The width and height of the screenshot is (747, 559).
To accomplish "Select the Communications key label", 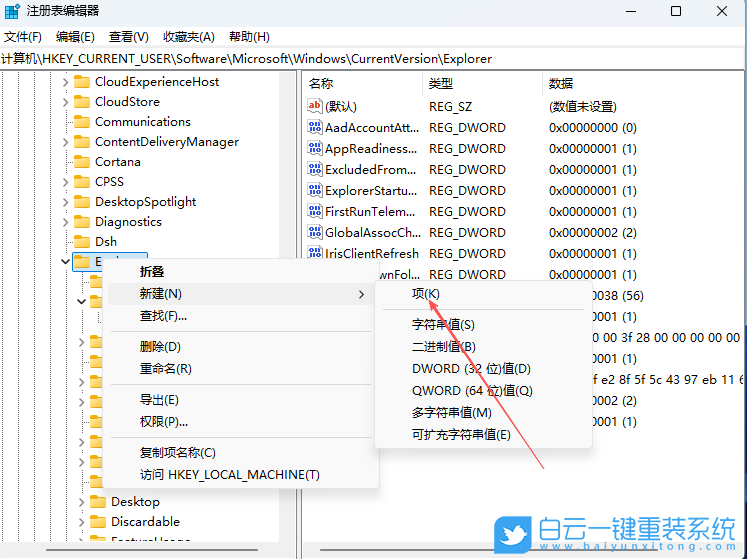I will [x=143, y=122].
